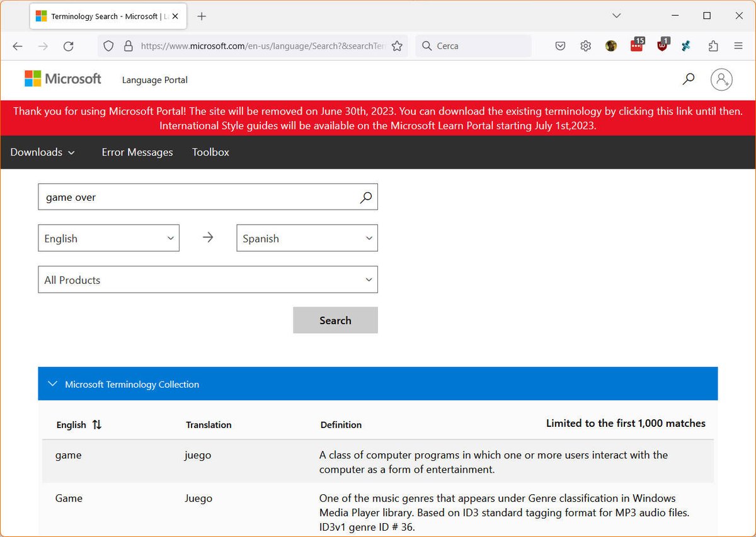Open the English source language dropdown
Screen dimensions: 756x537
point(109,239)
